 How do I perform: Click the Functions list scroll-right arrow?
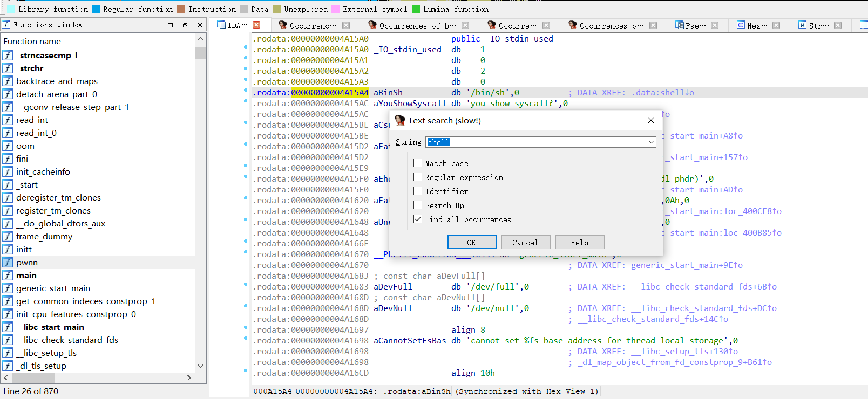189,378
